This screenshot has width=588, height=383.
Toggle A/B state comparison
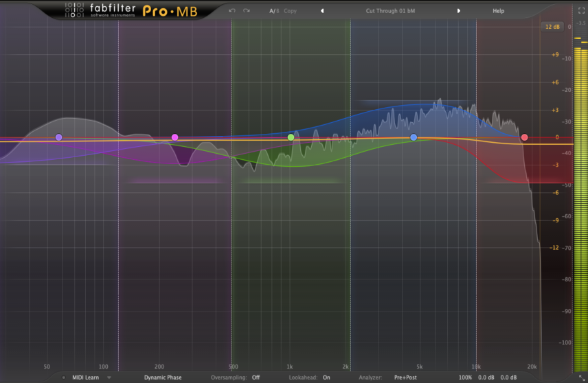pos(274,11)
